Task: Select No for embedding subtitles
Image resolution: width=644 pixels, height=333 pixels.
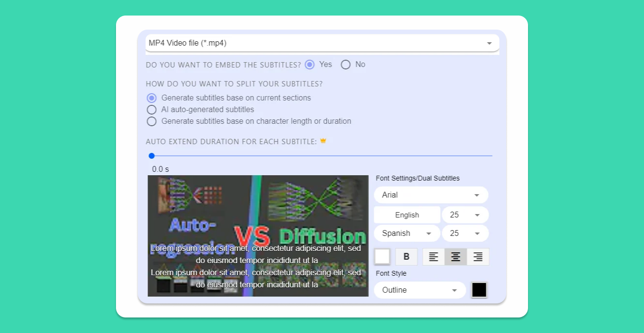Action: tap(346, 65)
